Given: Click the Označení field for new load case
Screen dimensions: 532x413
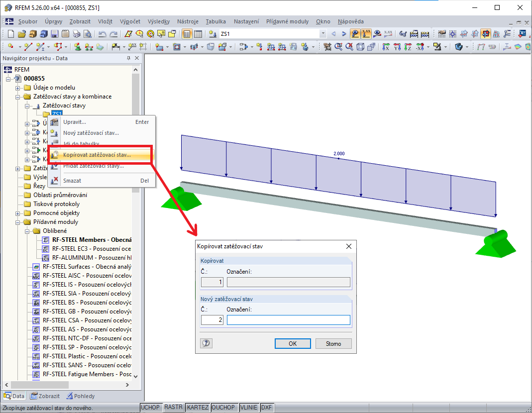Looking at the screenshot, I should pos(288,320).
